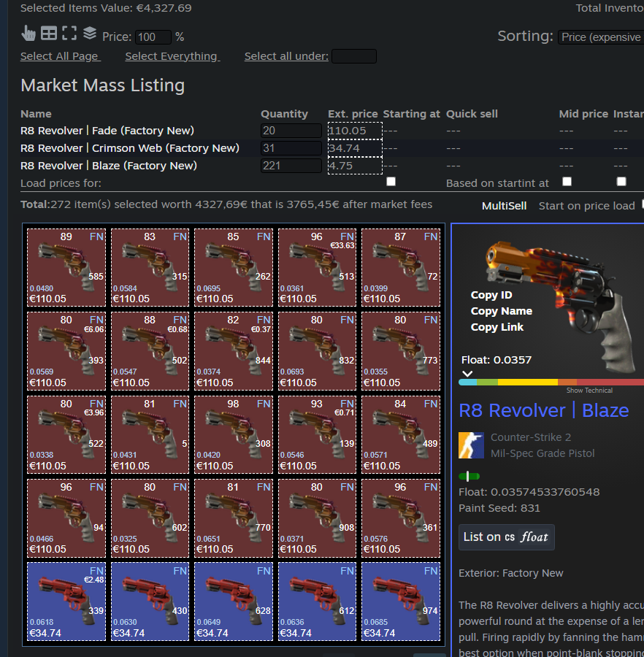Click the Show Technical link
Image resolution: width=644 pixels, height=657 pixels.
click(x=589, y=391)
